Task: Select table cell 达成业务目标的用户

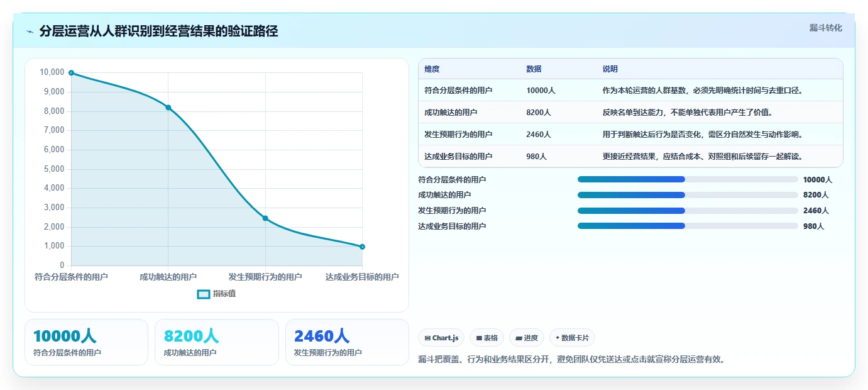Action: 458,157
